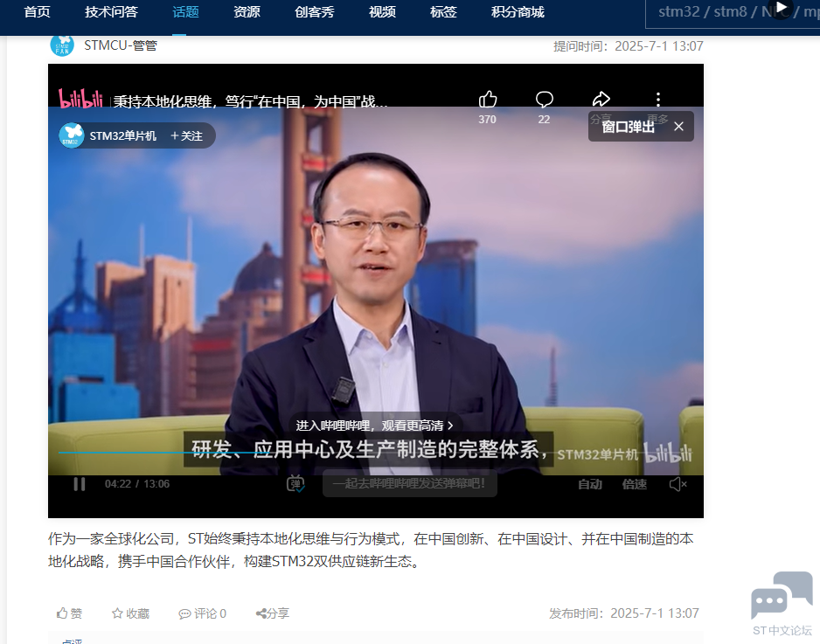The height and width of the screenshot is (644, 820).
Task: Open the 标签 nav item
Action: tap(443, 11)
